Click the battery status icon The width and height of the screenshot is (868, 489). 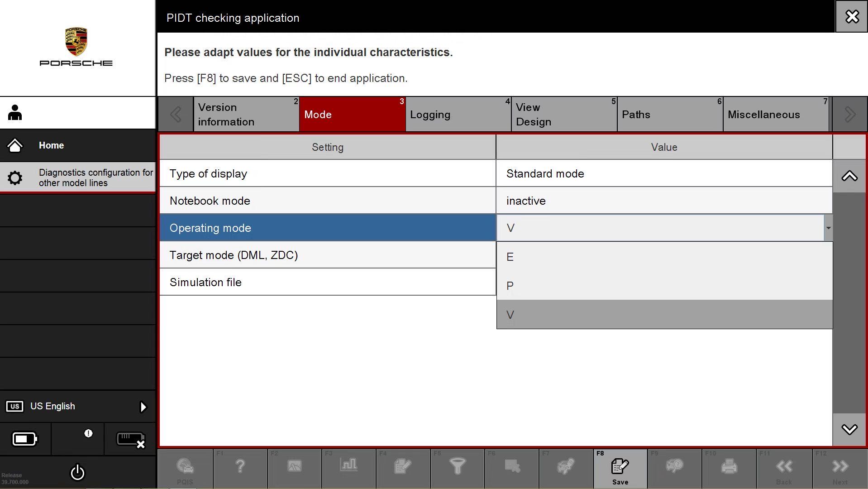pyautogui.click(x=25, y=439)
